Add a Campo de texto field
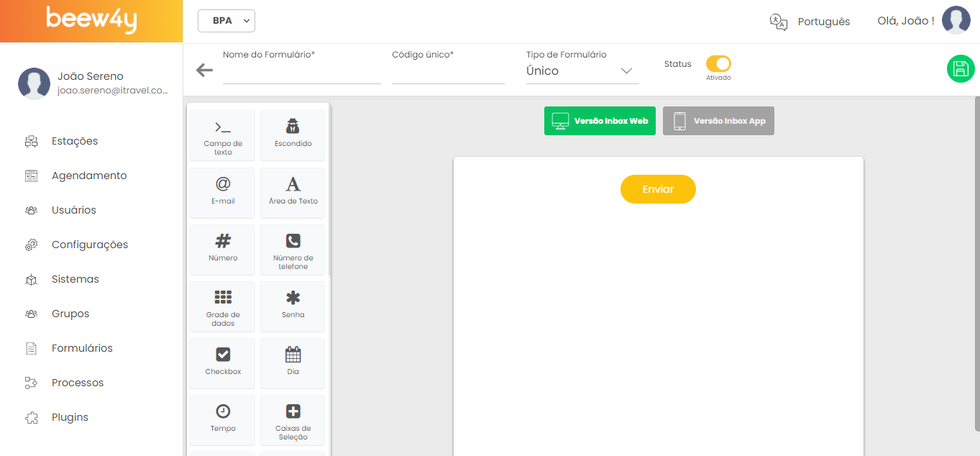Image resolution: width=980 pixels, height=456 pixels. (x=223, y=135)
